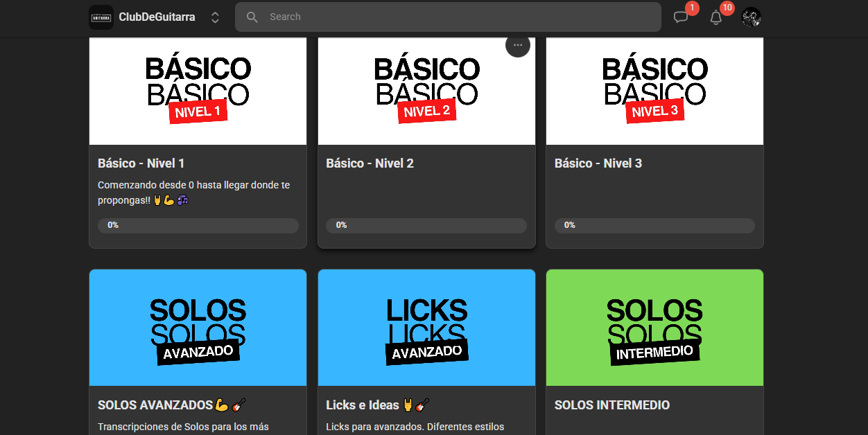The width and height of the screenshot is (868, 435).
Task: Click the ClubDeGuitarra community name
Action: pyautogui.click(x=157, y=17)
